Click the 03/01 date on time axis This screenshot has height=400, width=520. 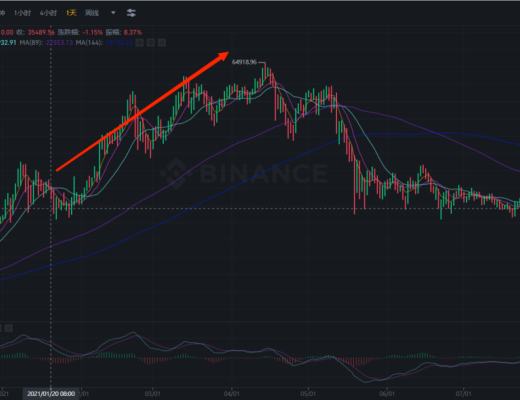click(152, 394)
